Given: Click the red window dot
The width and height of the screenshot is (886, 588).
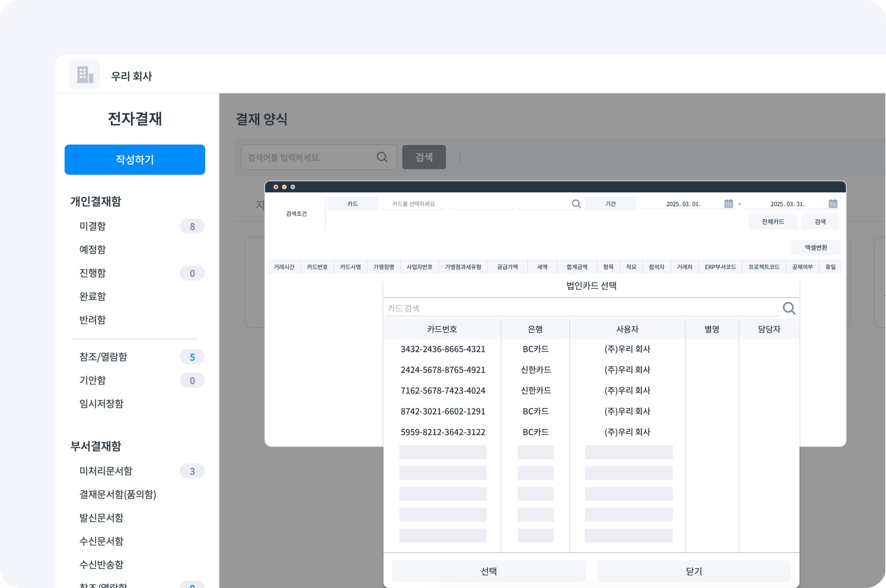Looking at the screenshot, I should pyautogui.click(x=276, y=187).
